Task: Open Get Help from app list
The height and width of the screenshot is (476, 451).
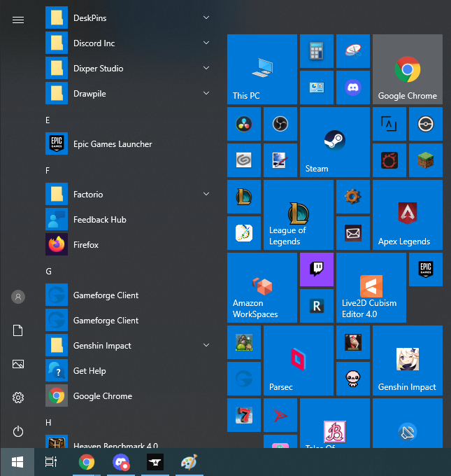Action: click(129, 371)
